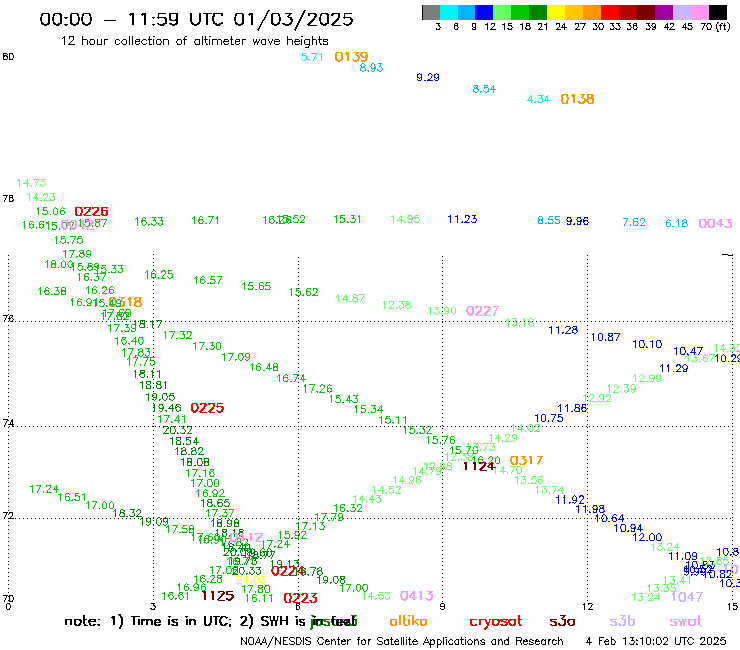Click the '16.57' wave height value
The width and height of the screenshot is (740, 650).
coord(207,280)
